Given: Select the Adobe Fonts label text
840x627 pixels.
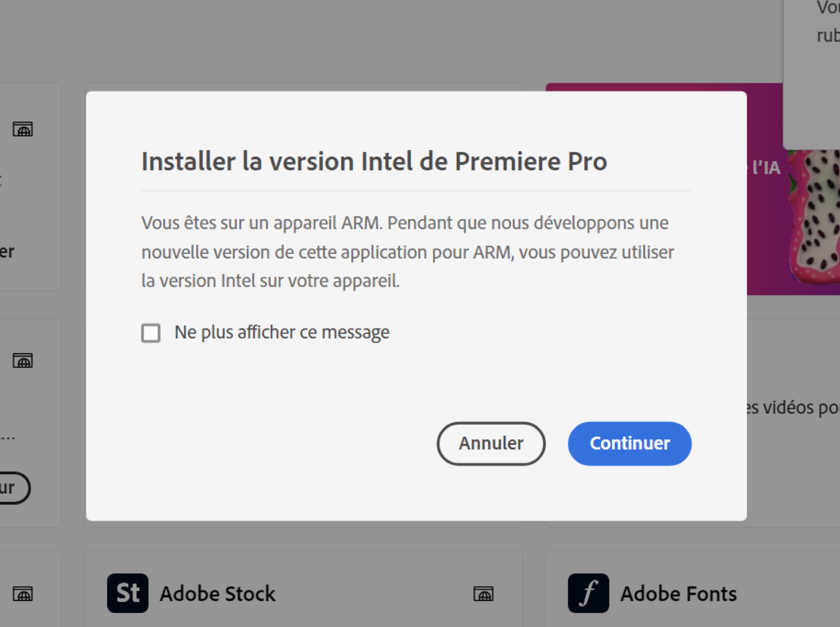Looking at the screenshot, I should click(679, 594).
